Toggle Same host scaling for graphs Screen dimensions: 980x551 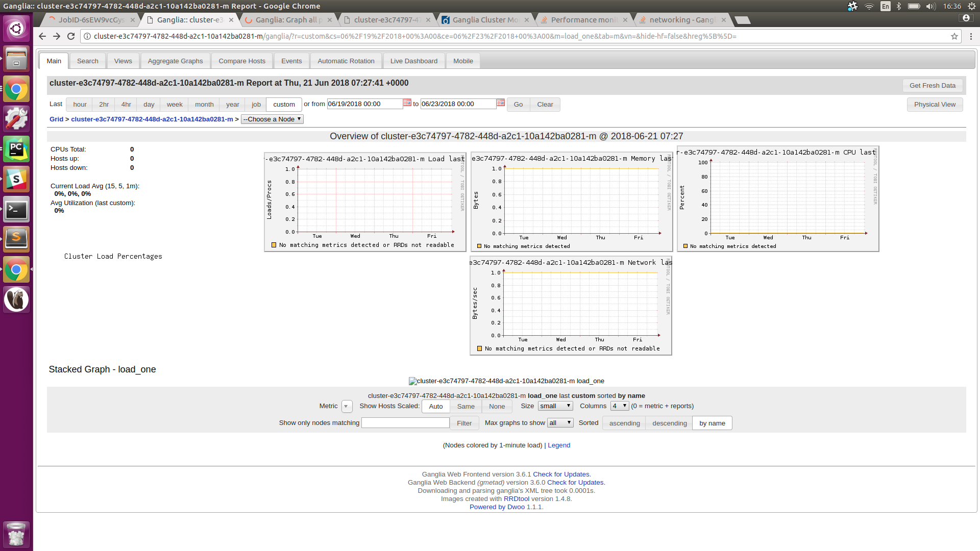(465, 406)
